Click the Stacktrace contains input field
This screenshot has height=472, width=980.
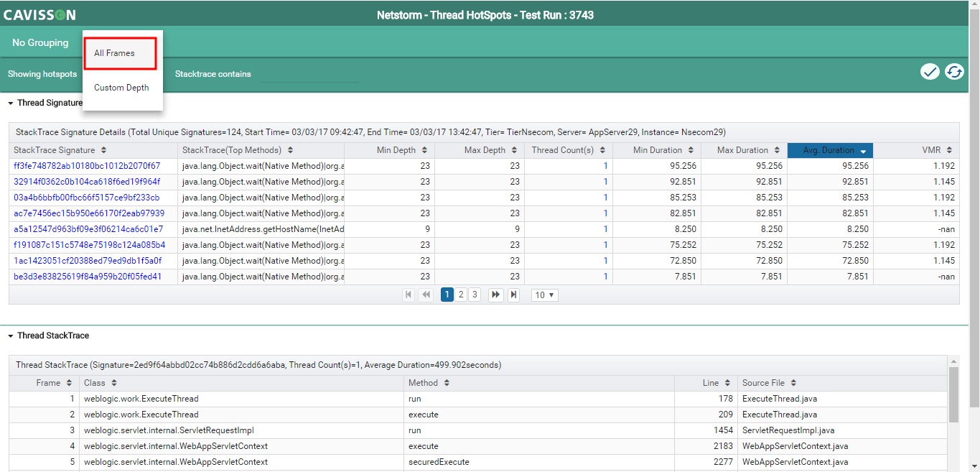309,74
